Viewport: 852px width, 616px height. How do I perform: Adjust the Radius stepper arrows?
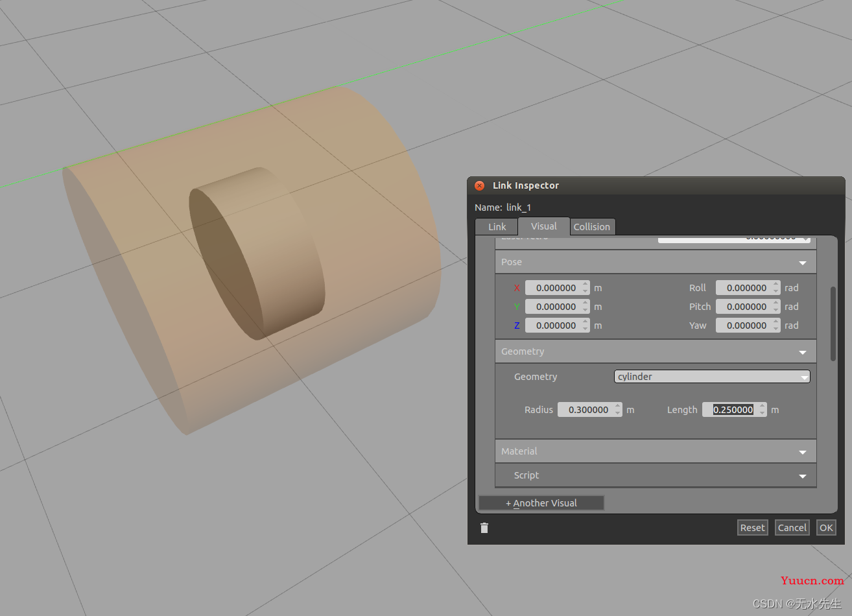[619, 410]
